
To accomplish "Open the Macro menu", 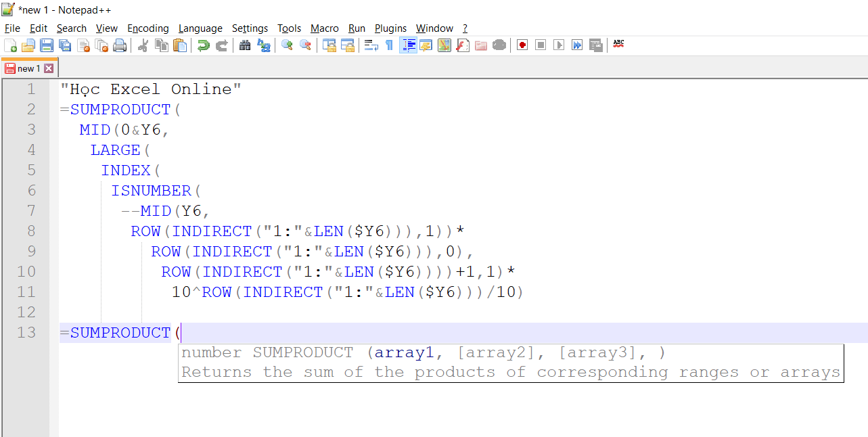I will point(325,28).
